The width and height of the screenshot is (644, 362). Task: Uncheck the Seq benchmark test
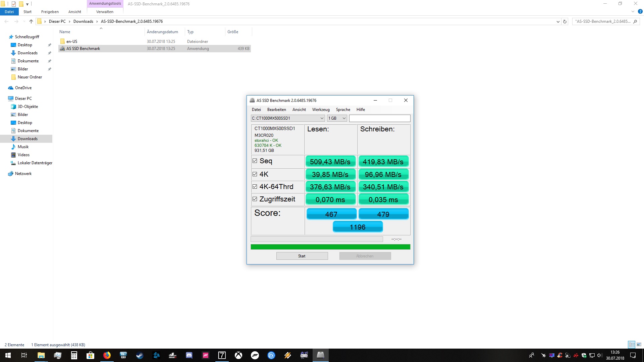coord(255,161)
